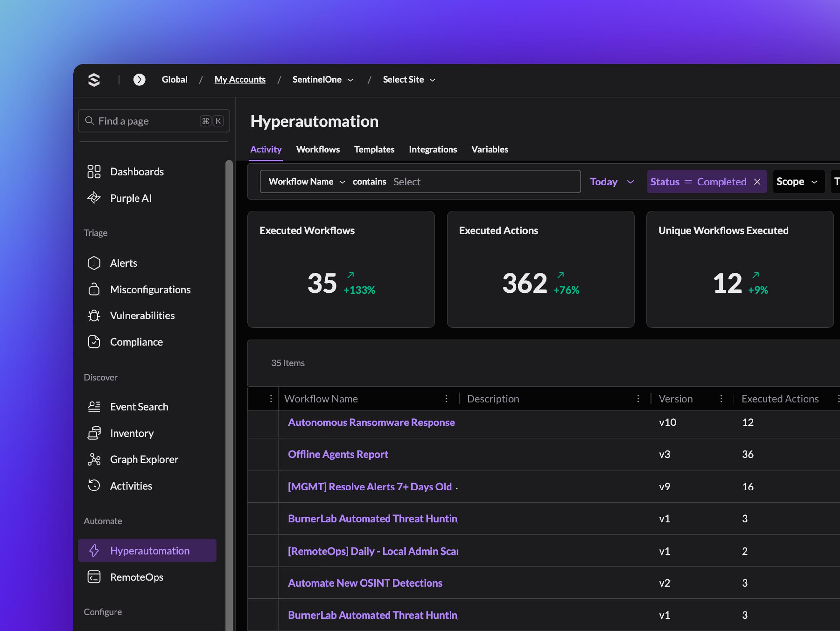Image resolution: width=840 pixels, height=631 pixels.
Task: Open [MGMT] Resolve Alerts 7+ Days Old workflow
Action: click(x=370, y=487)
